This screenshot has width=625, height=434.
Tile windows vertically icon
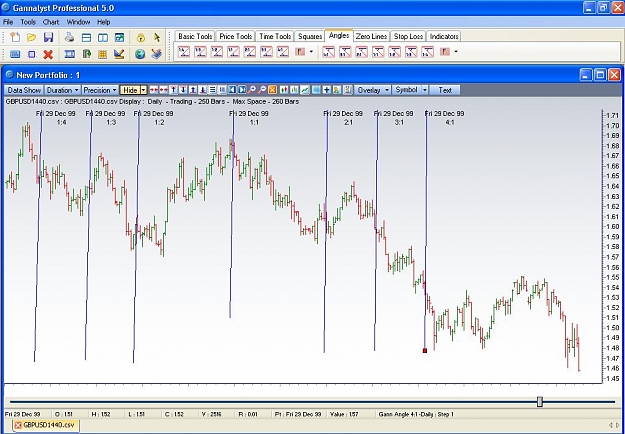tap(103, 37)
